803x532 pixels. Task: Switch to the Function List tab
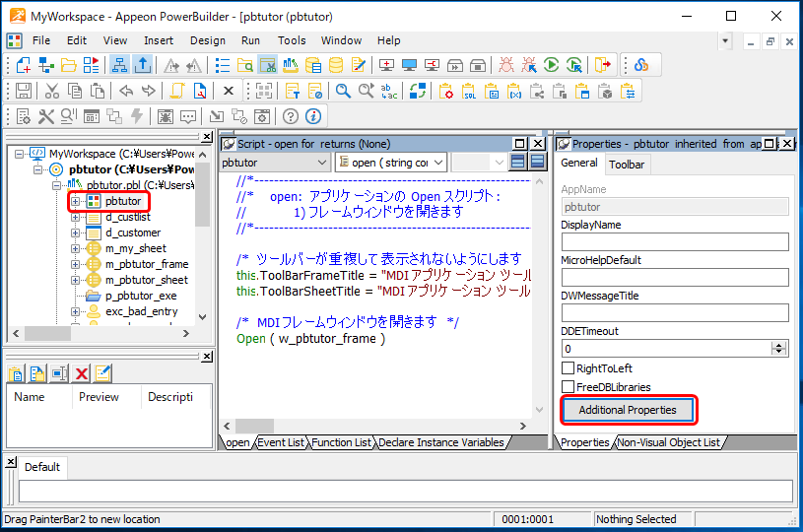tap(341, 442)
